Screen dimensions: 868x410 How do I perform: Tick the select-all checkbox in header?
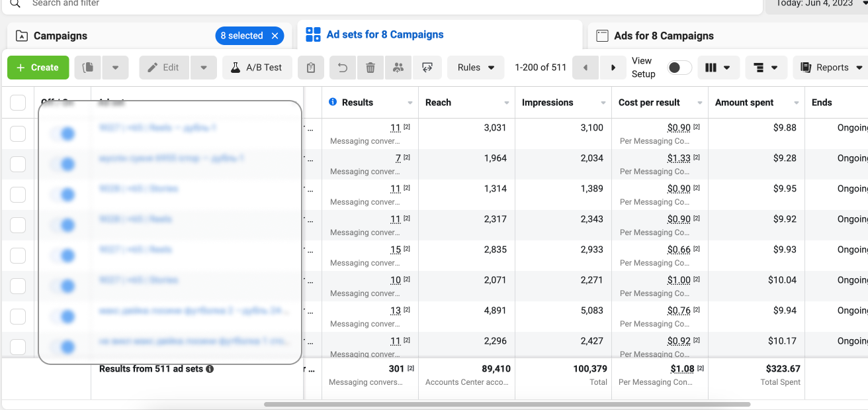[18, 103]
